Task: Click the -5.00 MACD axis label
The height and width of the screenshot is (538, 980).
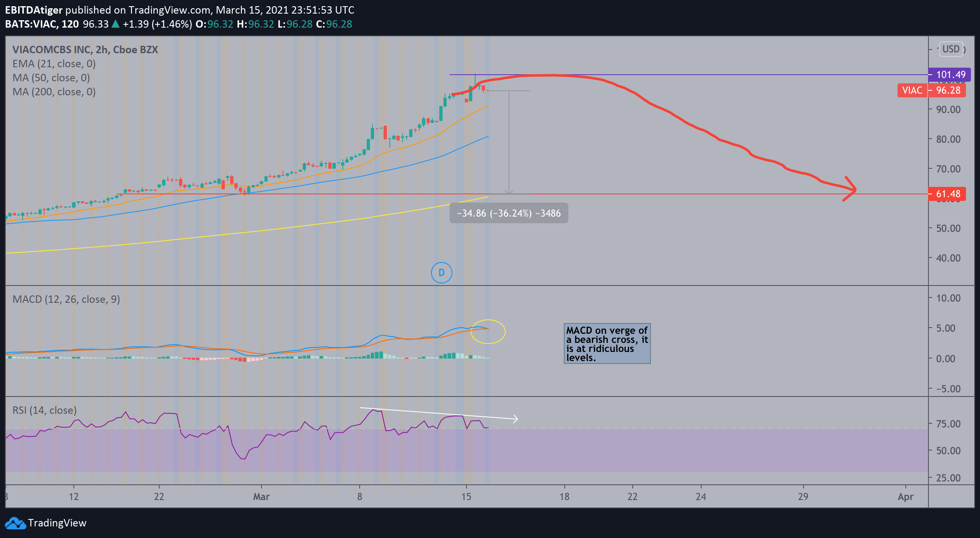Action: (x=948, y=389)
